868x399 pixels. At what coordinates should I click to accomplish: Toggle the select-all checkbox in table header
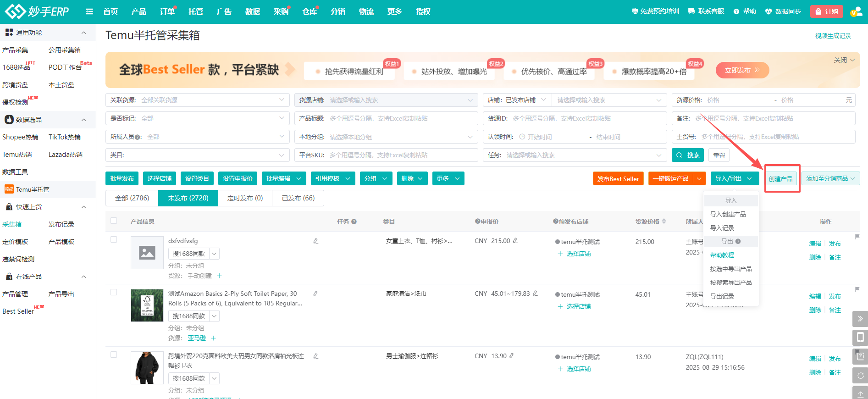tap(114, 221)
